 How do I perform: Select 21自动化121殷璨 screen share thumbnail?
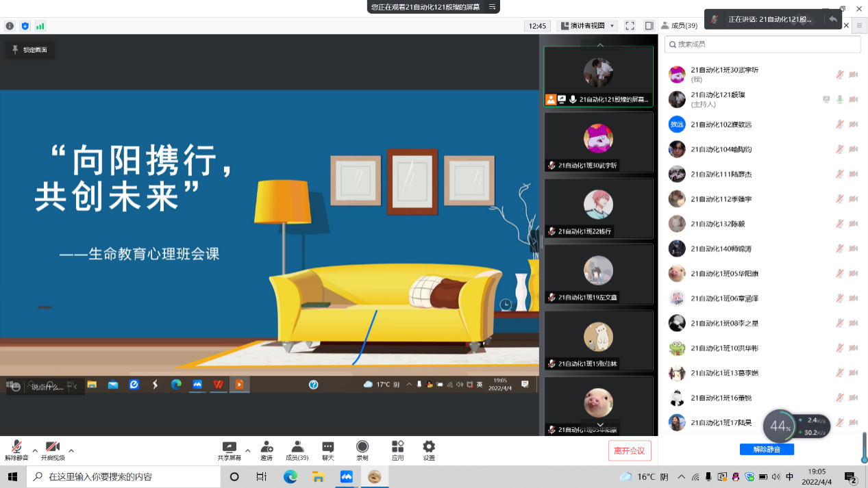click(x=599, y=77)
